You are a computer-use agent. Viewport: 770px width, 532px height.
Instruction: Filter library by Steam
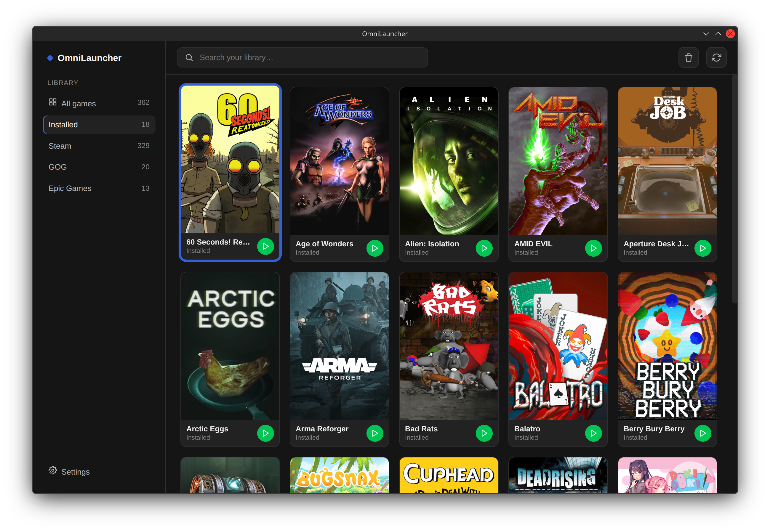(x=99, y=146)
